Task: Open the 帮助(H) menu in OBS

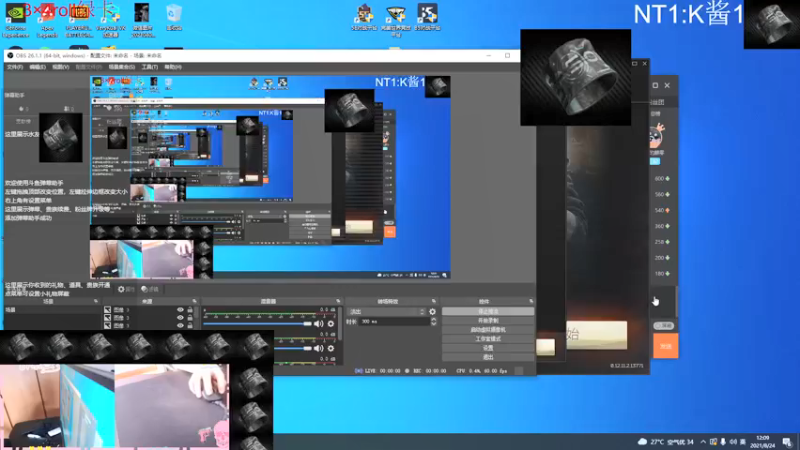Action: 173,67
